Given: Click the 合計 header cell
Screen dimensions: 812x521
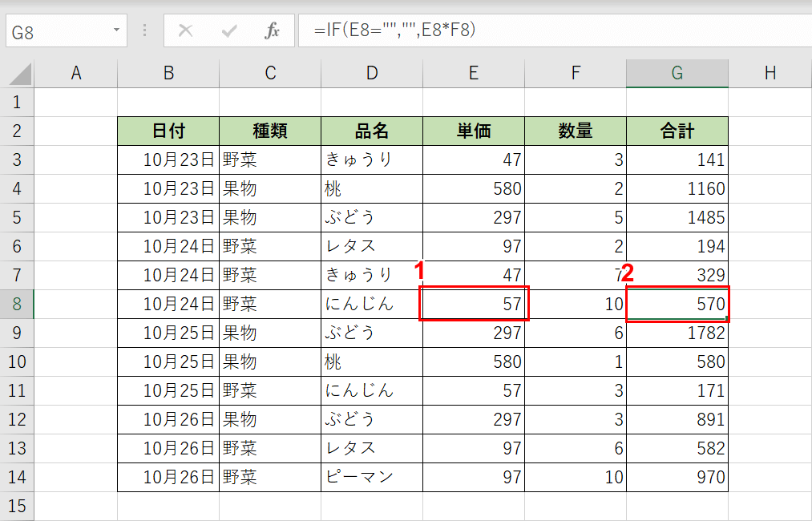Looking at the screenshot, I should coord(677,130).
